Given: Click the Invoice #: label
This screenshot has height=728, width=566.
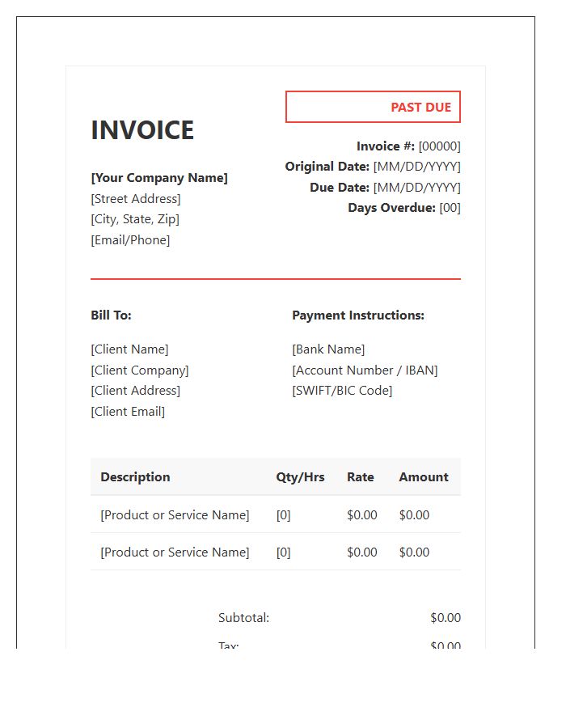Looking at the screenshot, I should [x=386, y=146].
